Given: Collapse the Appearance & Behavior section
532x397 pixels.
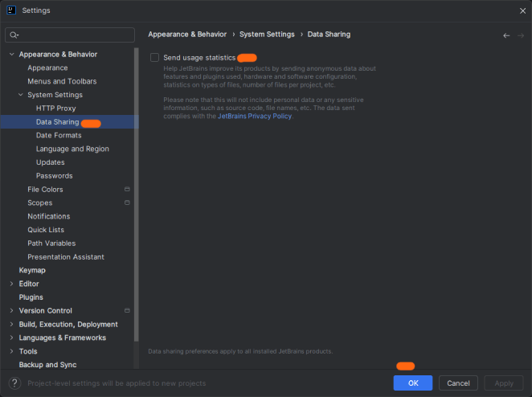Looking at the screenshot, I should coord(11,55).
